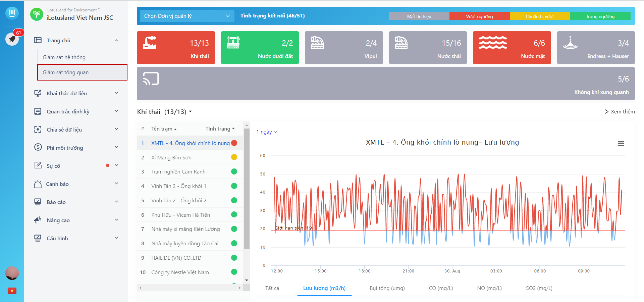Image resolution: width=644 pixels, height=302 pixels.
Task: Select row Trạm nghiền Cam Ranh
Action: click(190, 171)
